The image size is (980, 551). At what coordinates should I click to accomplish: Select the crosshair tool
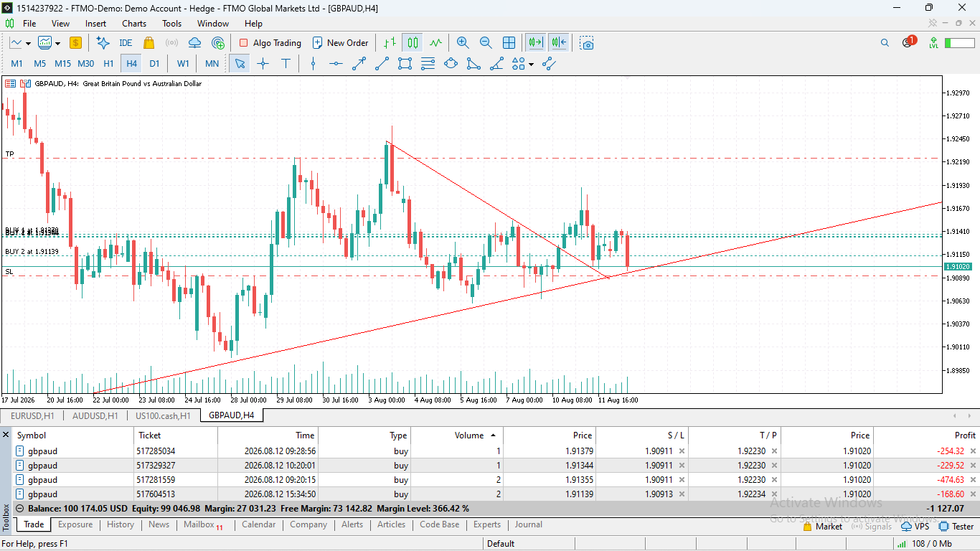tap(263, 63)
